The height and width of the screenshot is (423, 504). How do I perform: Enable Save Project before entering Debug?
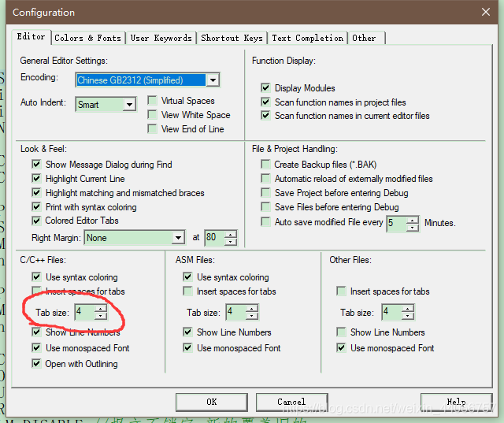click(265, 192)
